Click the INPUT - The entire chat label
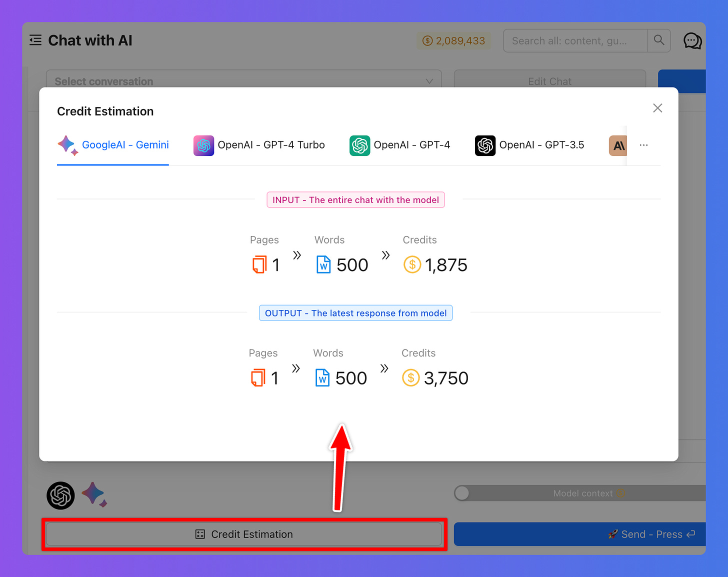The image size is (728, 577). click(355, 200)
